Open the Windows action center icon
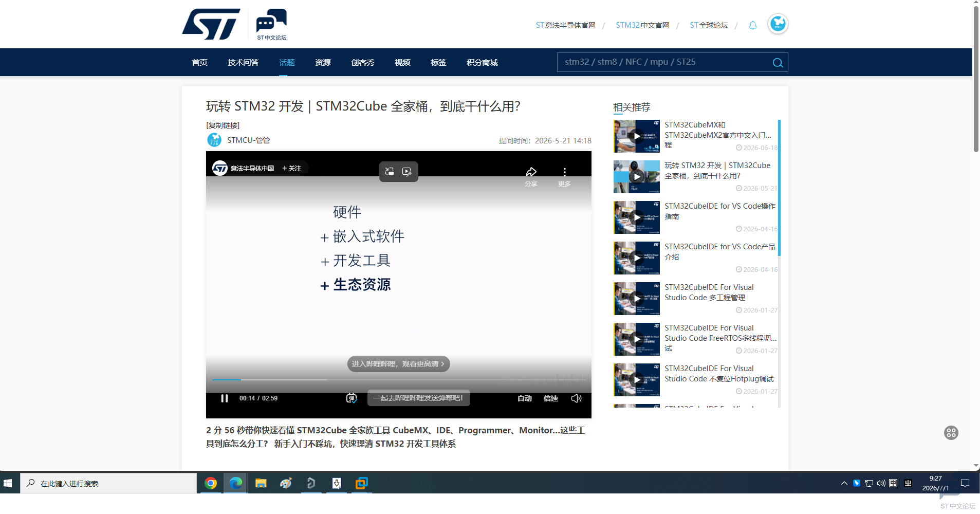The width and height of the screenshot is (980, 514). [x=965, y=483]
